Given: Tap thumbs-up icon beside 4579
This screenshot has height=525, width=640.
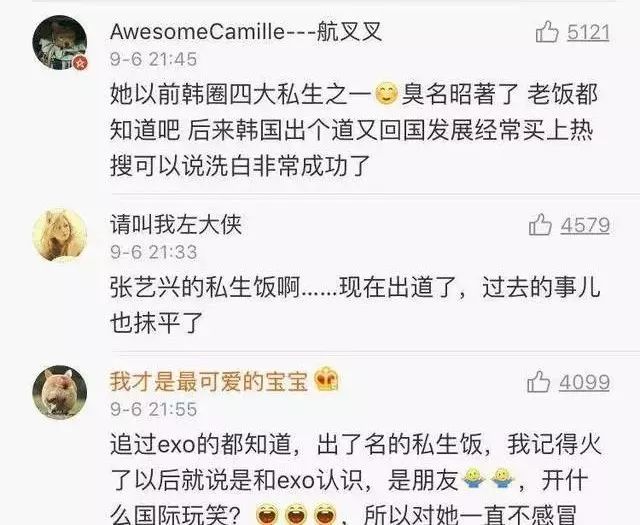Looking at the screenshot, I should [540, 225].
